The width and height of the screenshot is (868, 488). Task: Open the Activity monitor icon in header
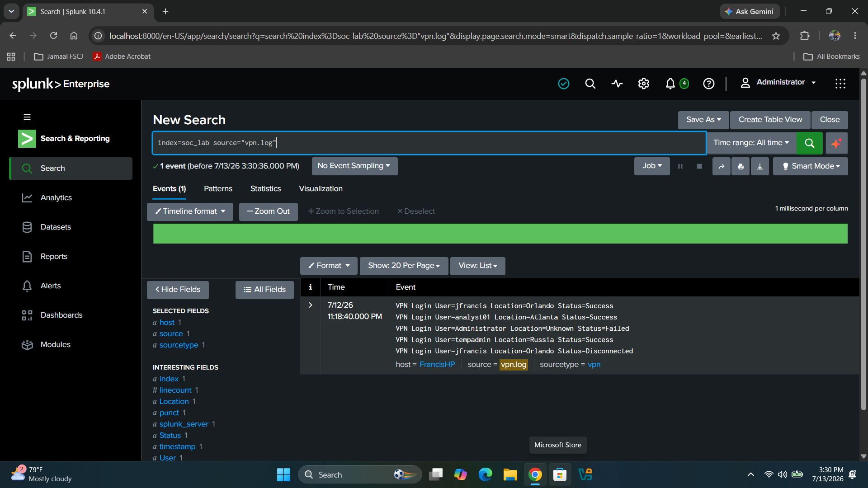[617, 84]
